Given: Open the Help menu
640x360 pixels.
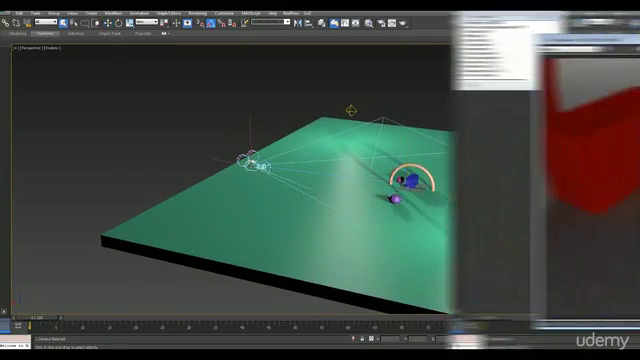Looking at the screenshot, I should point(272,13).
